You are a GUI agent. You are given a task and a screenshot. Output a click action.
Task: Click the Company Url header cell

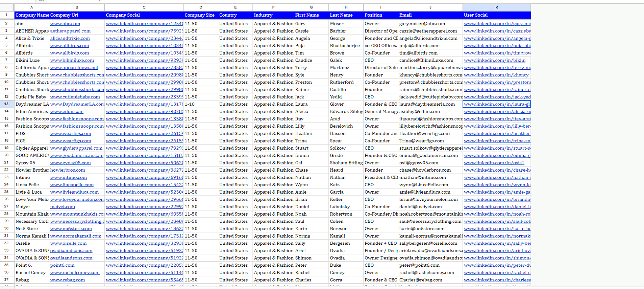tap(77, 15)
